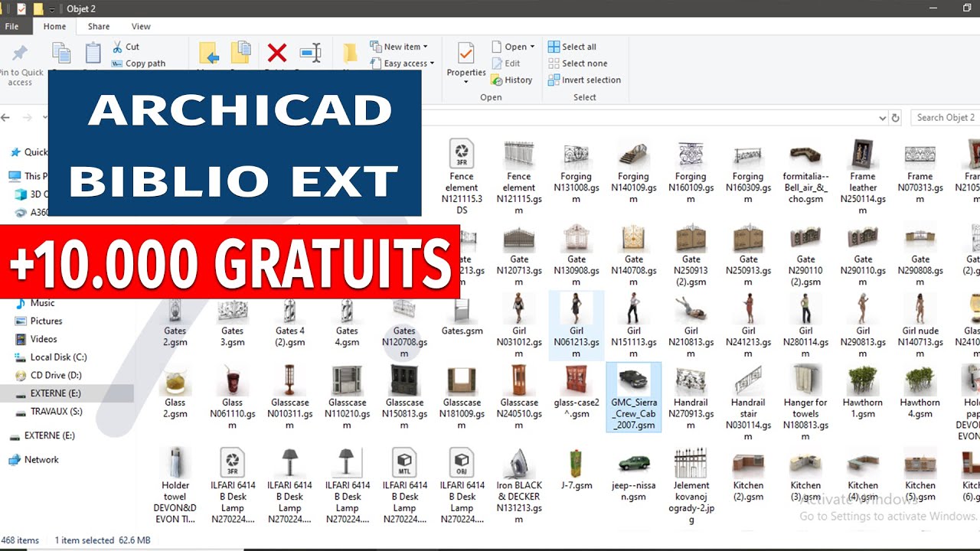980x551 pixels.
Task: Select the Handrail N270913.gsm file
Action: (691, 397)
